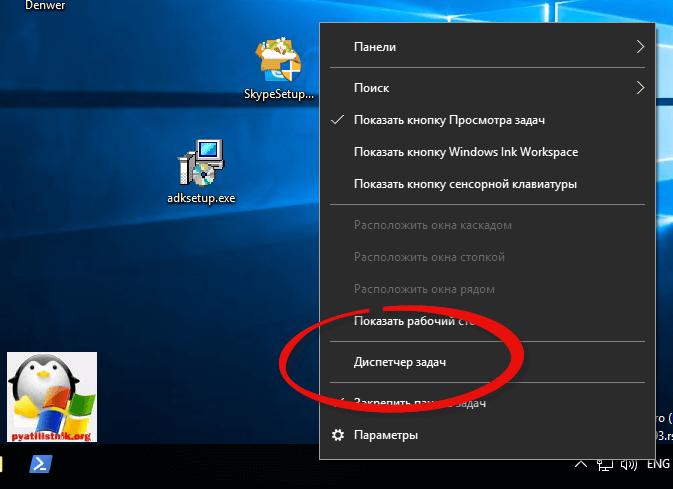Click the network icon in the system tray
Screen dimensions: 673x489
(604, 465)
